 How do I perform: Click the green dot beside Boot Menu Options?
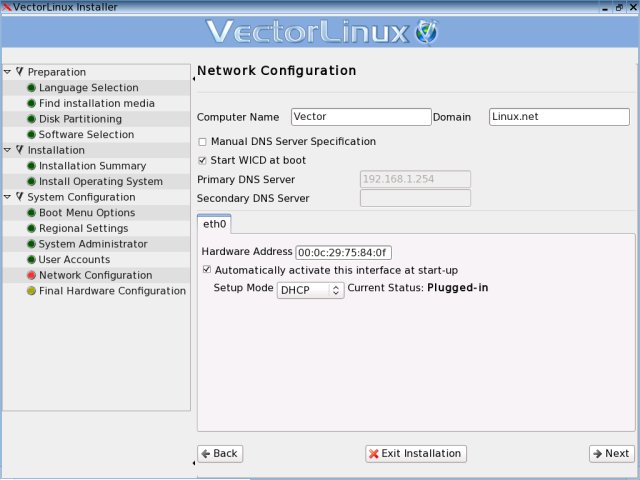point(31,213)
